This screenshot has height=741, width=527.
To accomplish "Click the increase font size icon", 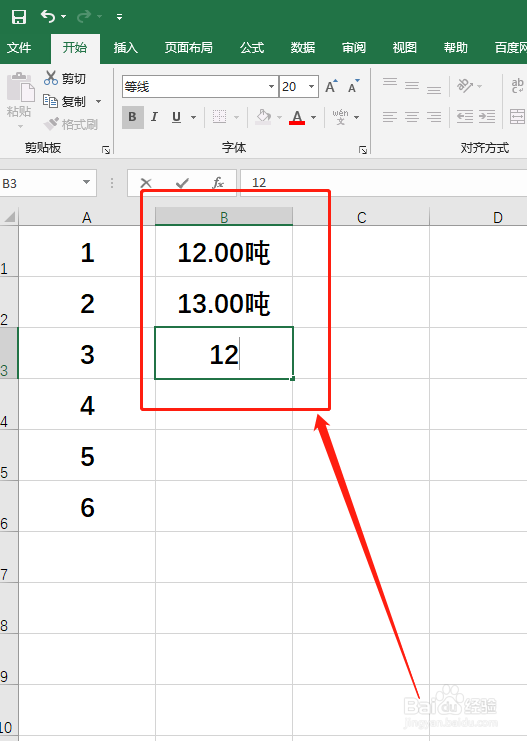I will click(331, 86).
